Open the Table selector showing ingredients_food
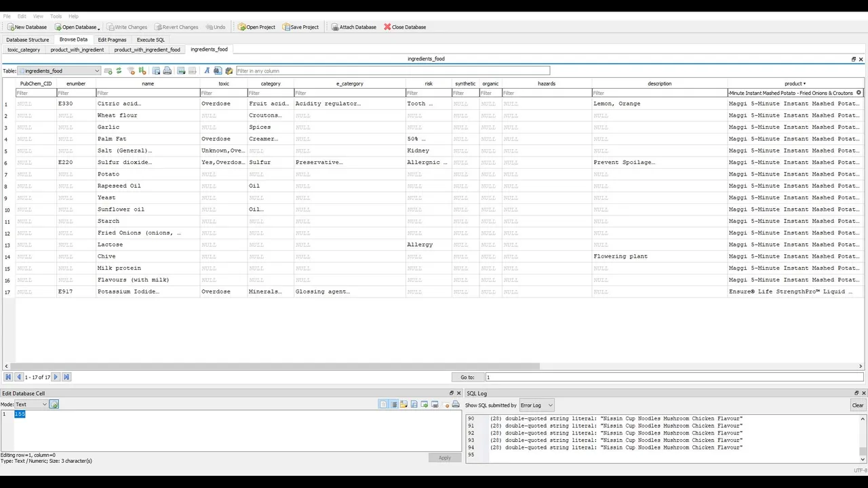 [59, 70]
